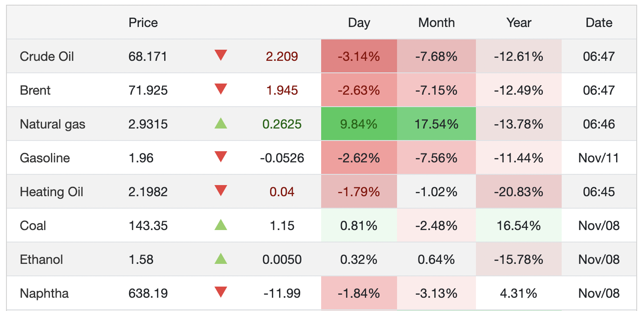Click the Gasoline change value -0.0526
Image resolution: width=644 pixels, height=311 pixels.
[282, 158]
